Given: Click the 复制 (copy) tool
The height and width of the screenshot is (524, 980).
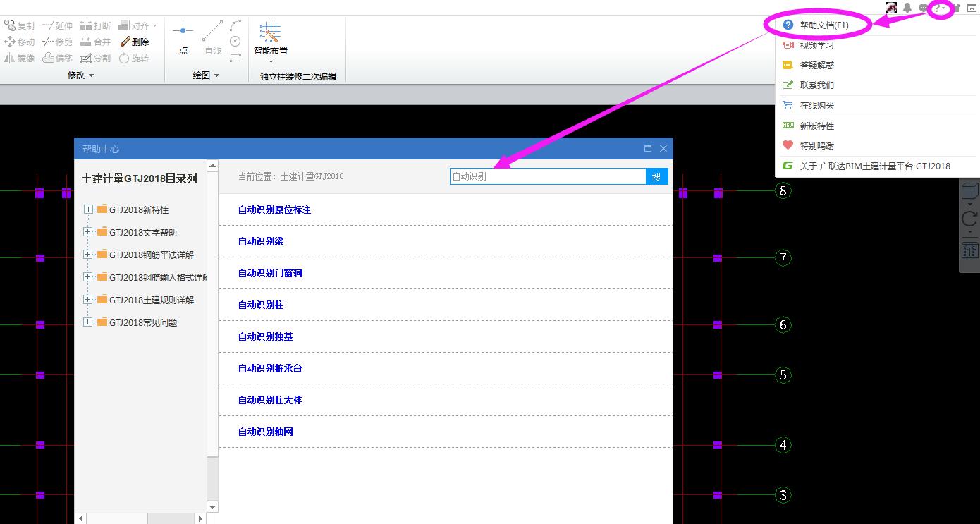Looking at the screenshot, I should 19,25.
